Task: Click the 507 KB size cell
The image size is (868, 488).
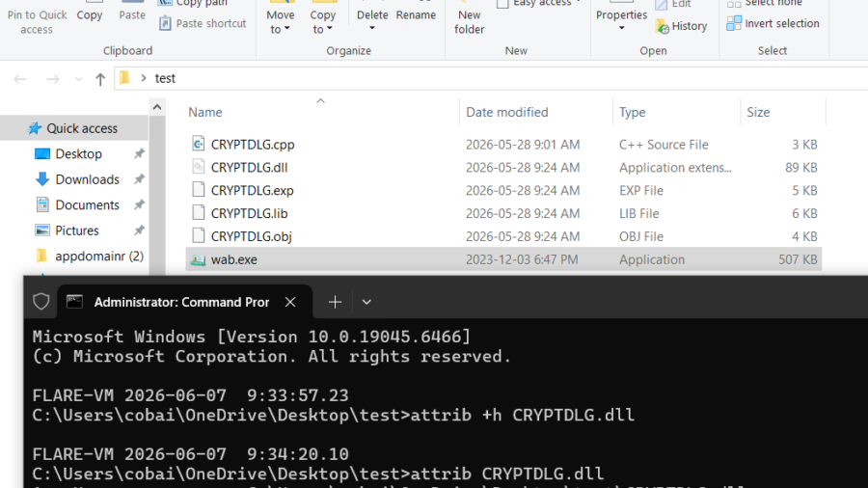Action: click(x=798, y=259)
